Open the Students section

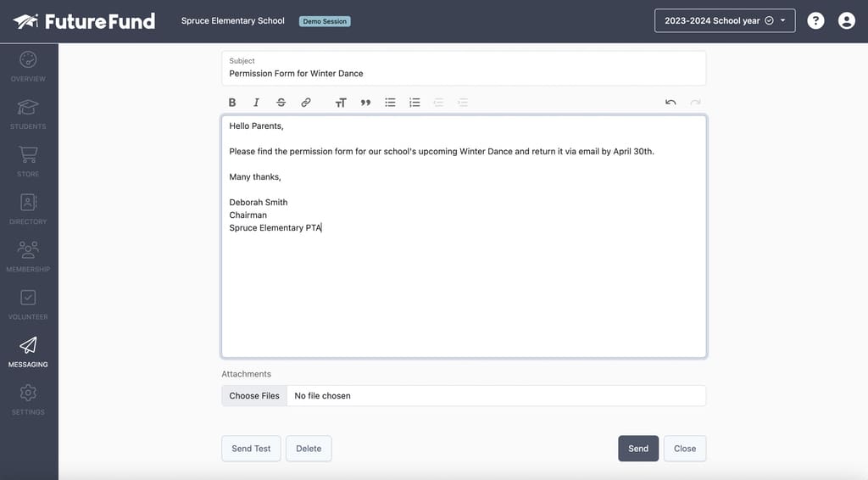28,114
